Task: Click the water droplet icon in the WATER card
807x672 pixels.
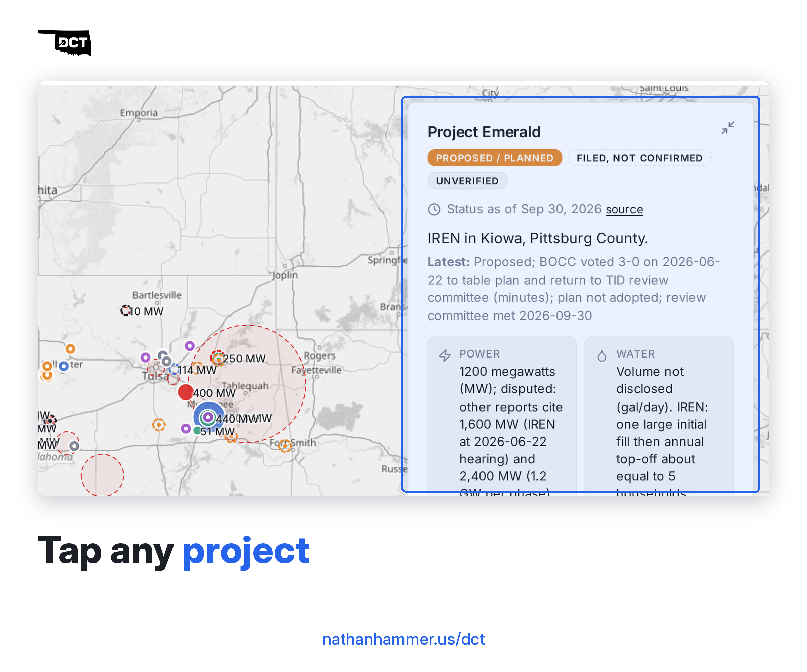Action: (602, 355)
